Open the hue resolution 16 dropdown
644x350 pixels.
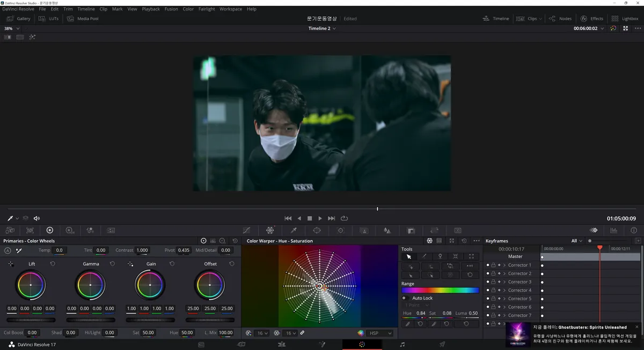pos(263,333)
